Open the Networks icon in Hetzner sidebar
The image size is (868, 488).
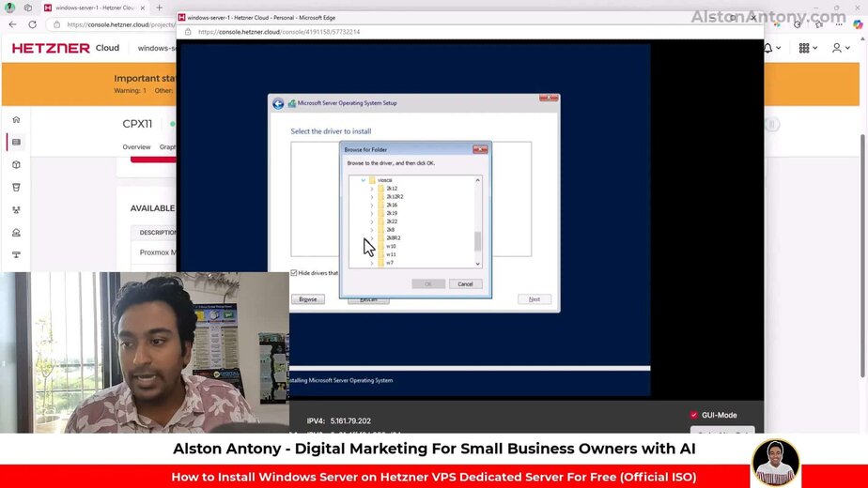pyautogui.click(x=16, y=209)
